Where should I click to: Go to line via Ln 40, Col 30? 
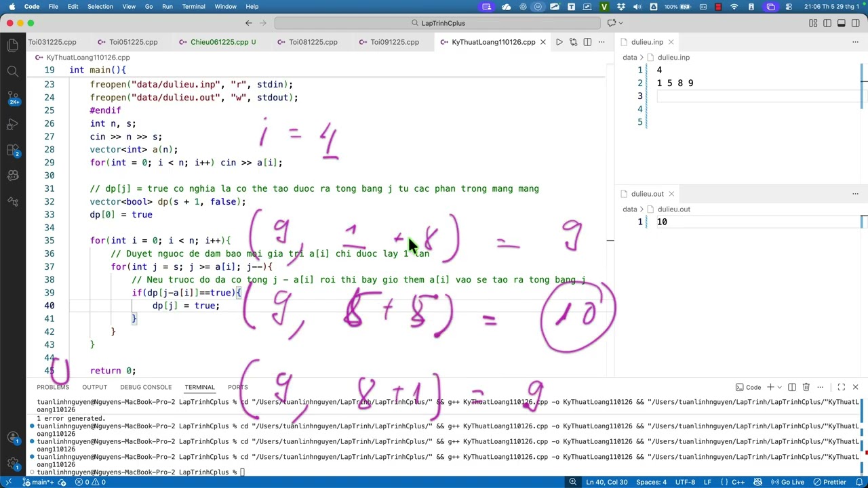tap(607, 482)
